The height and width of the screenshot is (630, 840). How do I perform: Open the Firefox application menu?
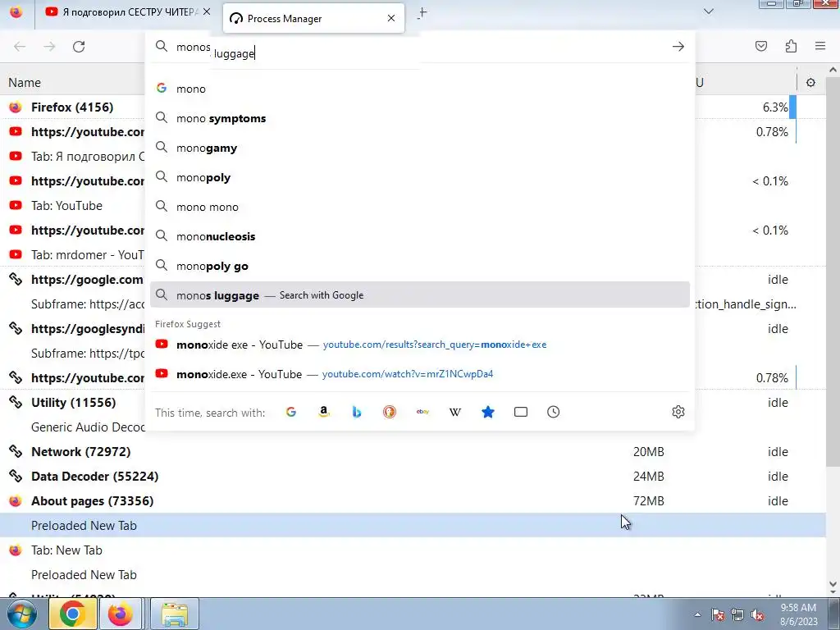pos(820,47)
